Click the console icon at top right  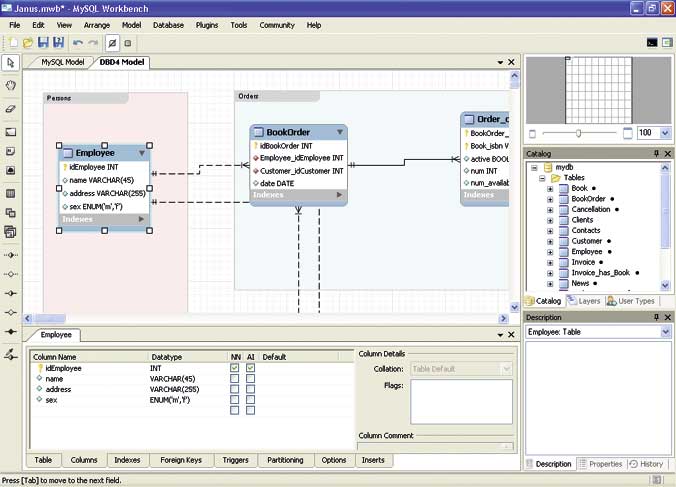(652, 42)
